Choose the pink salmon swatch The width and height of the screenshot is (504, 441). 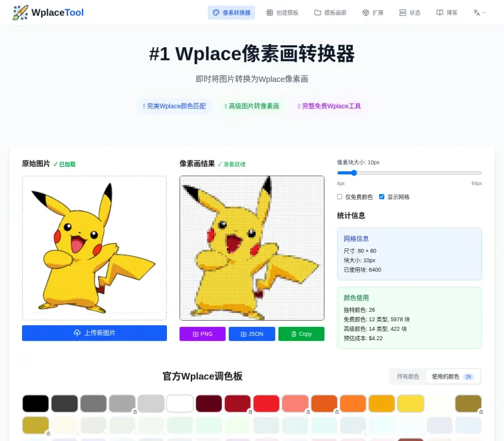(295, 403)
